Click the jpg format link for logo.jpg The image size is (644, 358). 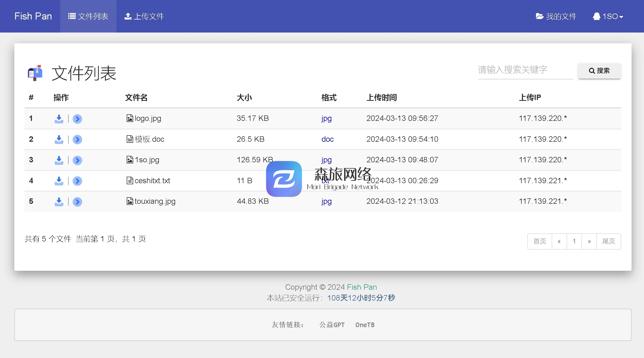pyautogui.click(x=326, y=118)
